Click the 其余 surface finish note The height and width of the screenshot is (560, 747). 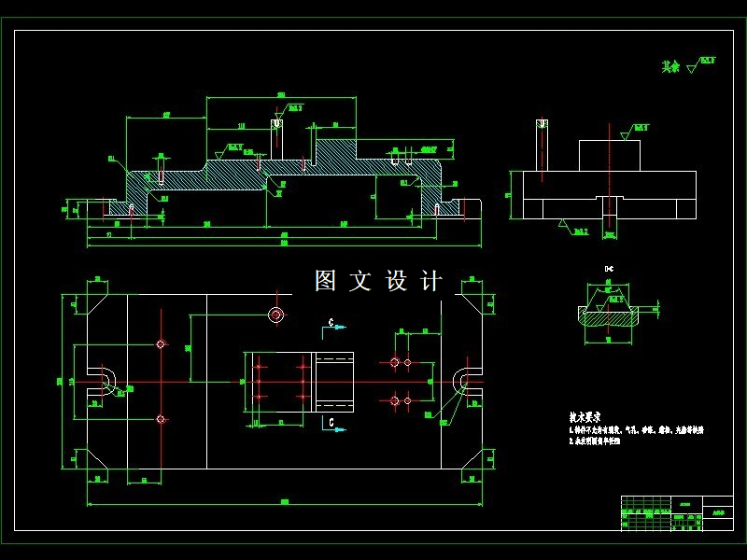click(688, 65)
